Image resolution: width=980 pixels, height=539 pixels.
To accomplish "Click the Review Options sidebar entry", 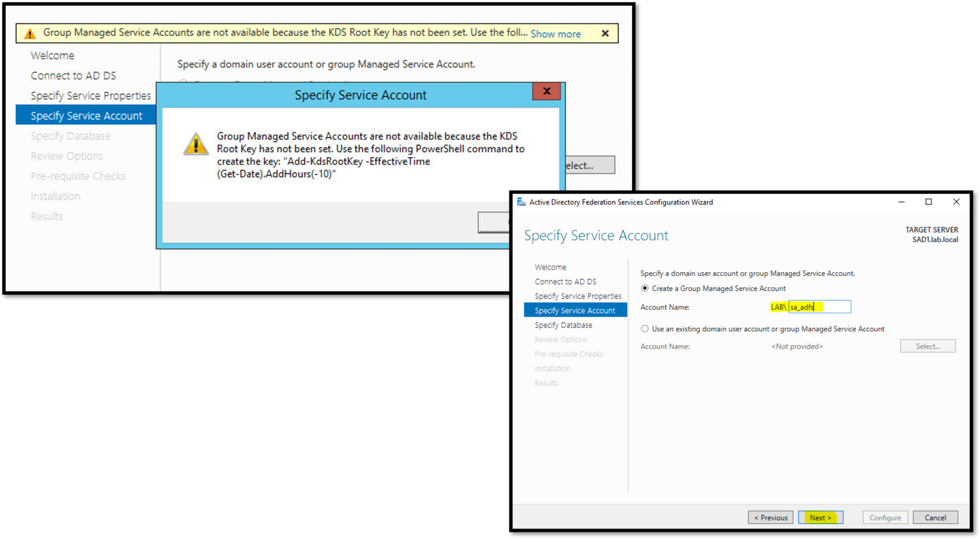I will [560, 339].
